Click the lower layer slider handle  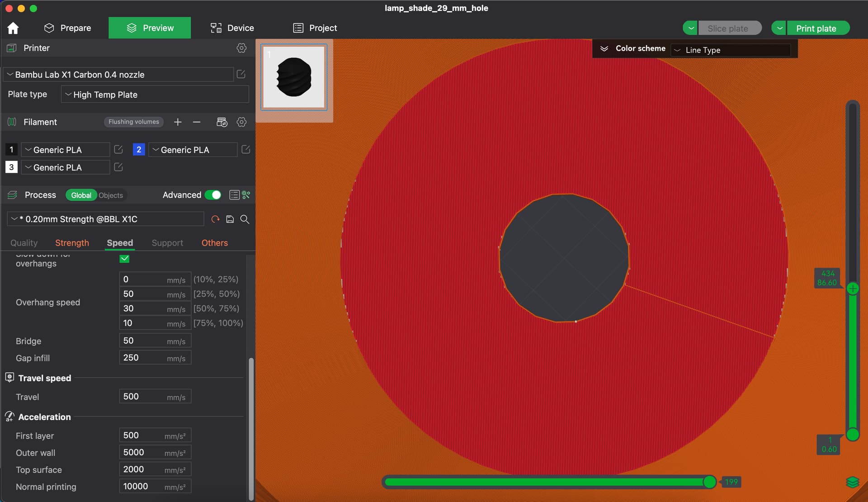click(x=853, y=435)
